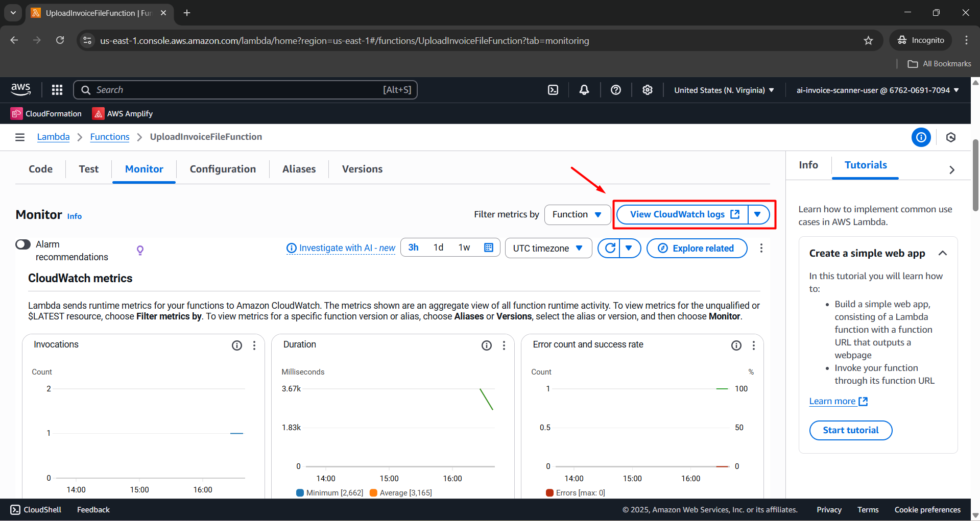Enable the Alarm recommendations toggle
This screenshot has width=980, height=521.
tap(22, 244)
